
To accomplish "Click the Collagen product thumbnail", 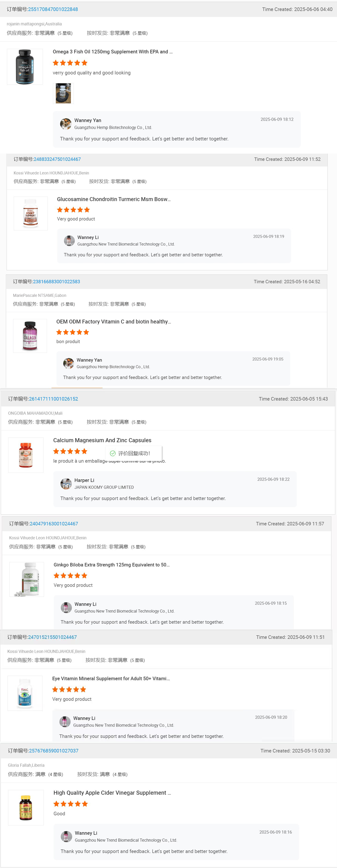I will click(30, 335).
